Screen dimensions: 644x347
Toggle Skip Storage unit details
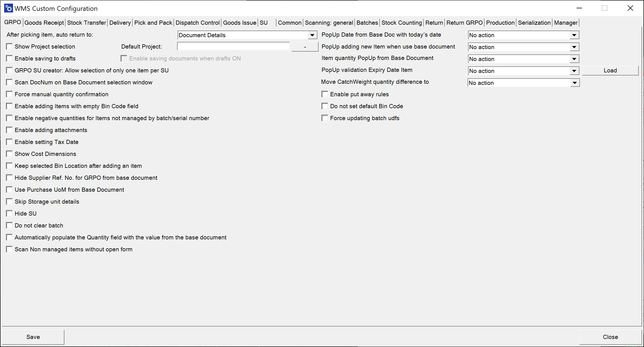(x=9, y=202)
